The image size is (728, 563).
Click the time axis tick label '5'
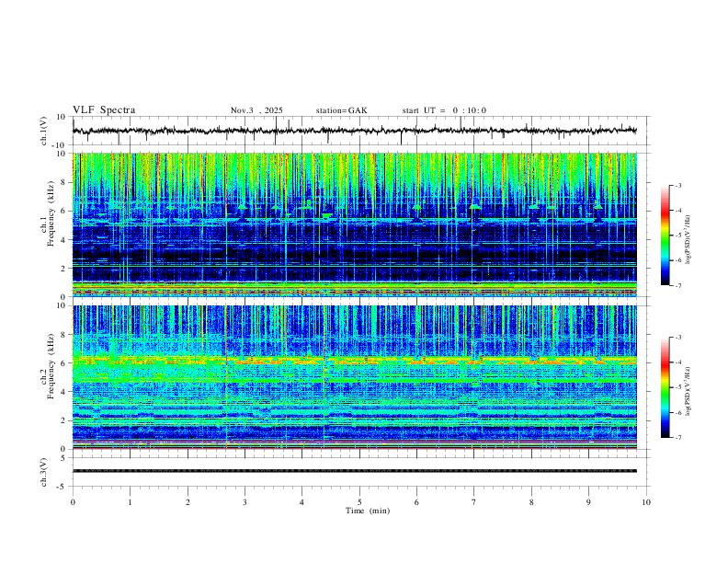(359, 502)
